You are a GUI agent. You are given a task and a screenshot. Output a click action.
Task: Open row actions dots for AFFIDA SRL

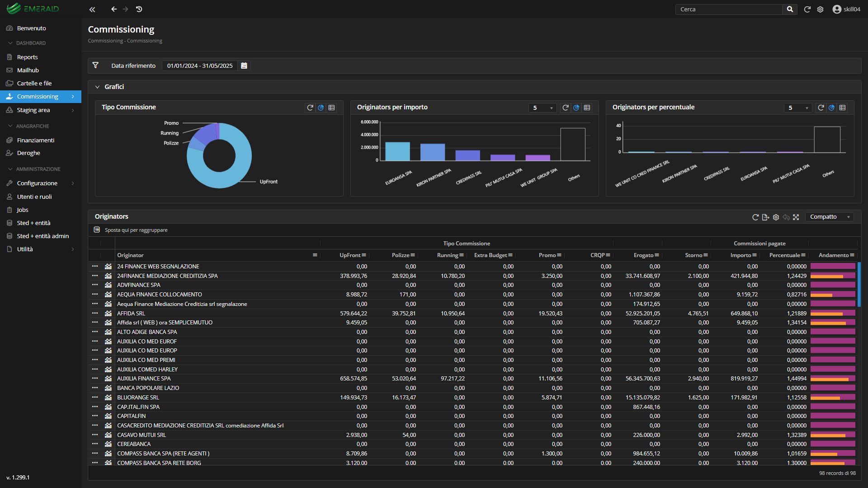pos(95,313)
